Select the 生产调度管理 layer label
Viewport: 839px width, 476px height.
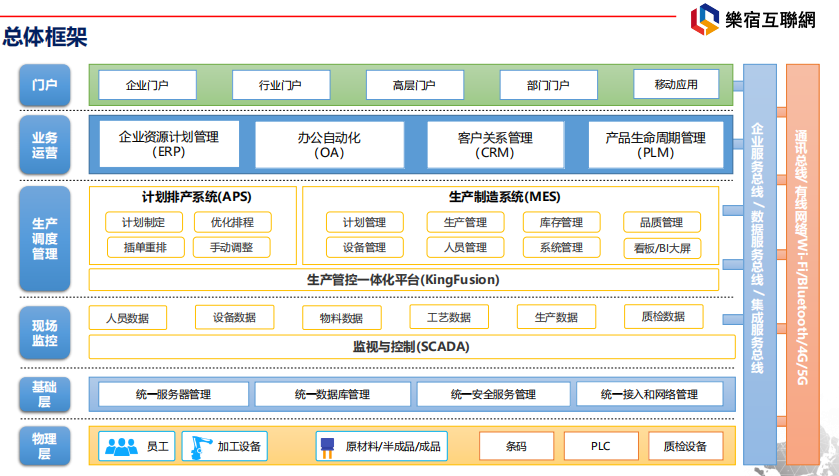click(x=44, y=238)
